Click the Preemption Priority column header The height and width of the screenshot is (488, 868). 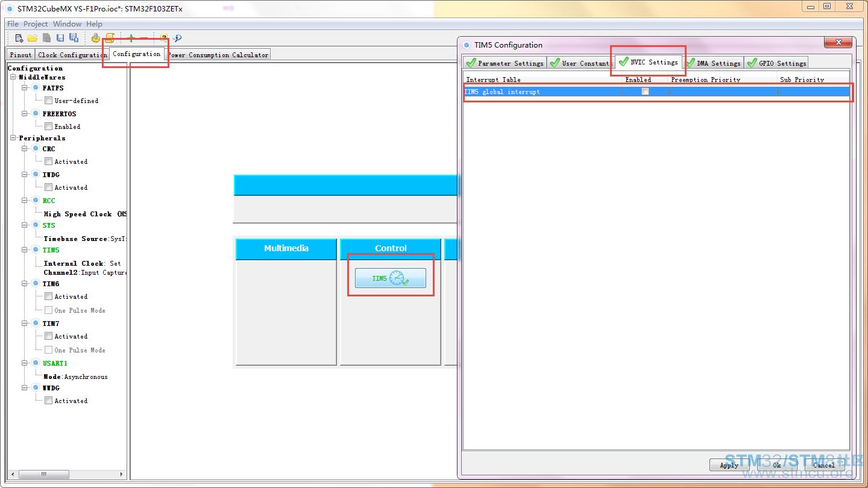tap(706, 80)
